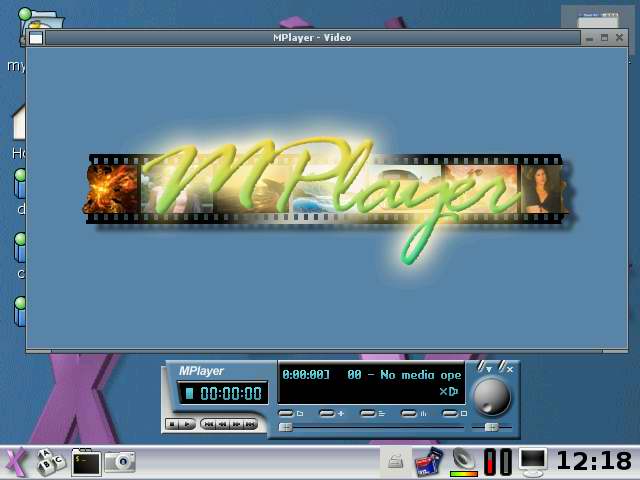Image resolution: width=640 pixels, height=480 pixels.
Task: Open the load file button with folder symbol
Action: coord(289,413)
